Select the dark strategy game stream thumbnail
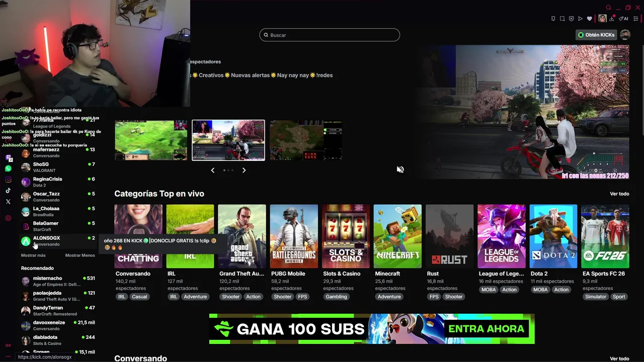Screen dimensions: 644x362 click(306, 140)
